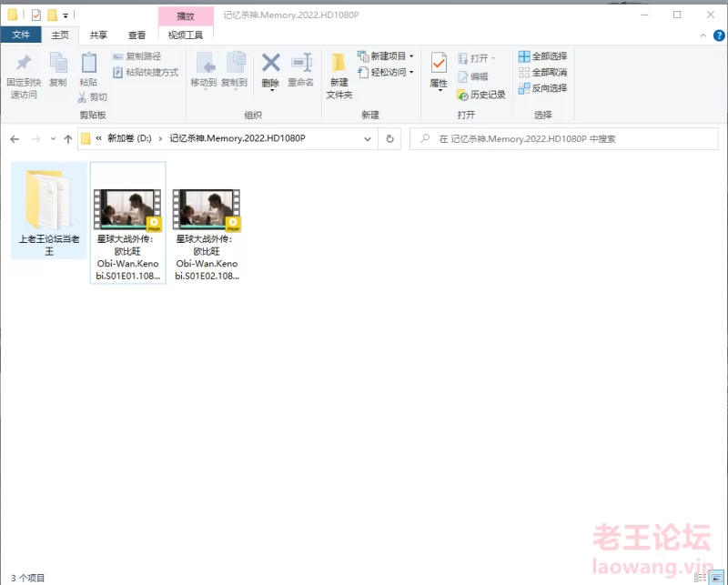
Task: Click the Properties checkmark icon
Action: (x=439, y=63)
